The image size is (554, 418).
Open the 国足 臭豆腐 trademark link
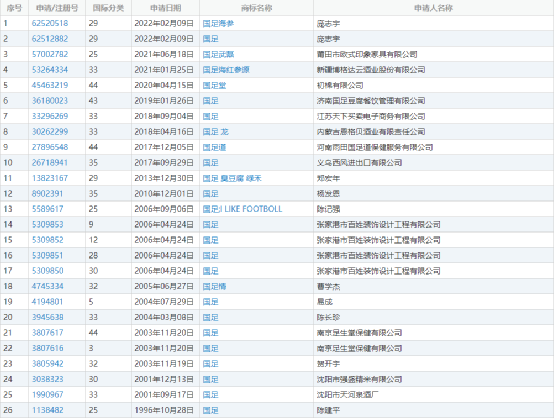click(x=232, y=178)
